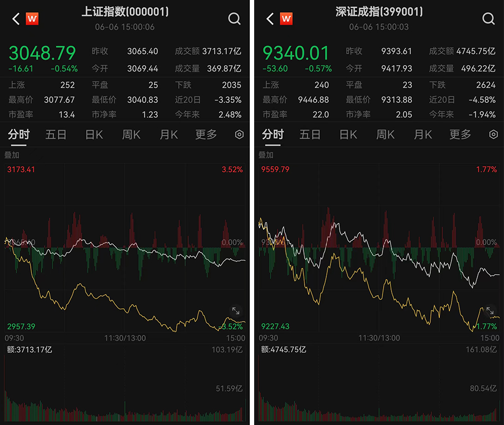Open 叠加 overlay options on 上证指数 chart
504x425 pixels.
pyautogui.click(x=12, y=155)
